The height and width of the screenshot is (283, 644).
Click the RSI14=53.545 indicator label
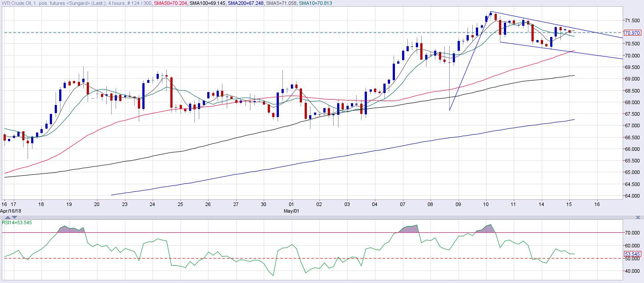coord(17,222)
